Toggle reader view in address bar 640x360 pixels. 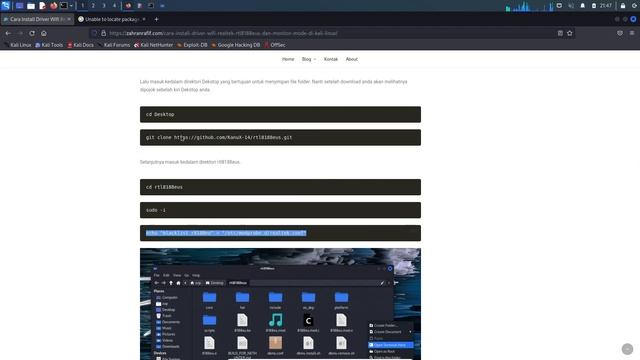click(560, 33)
